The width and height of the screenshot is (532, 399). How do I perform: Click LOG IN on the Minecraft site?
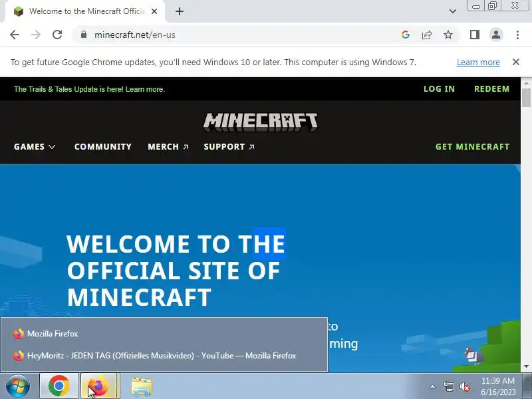click(439, 89)
